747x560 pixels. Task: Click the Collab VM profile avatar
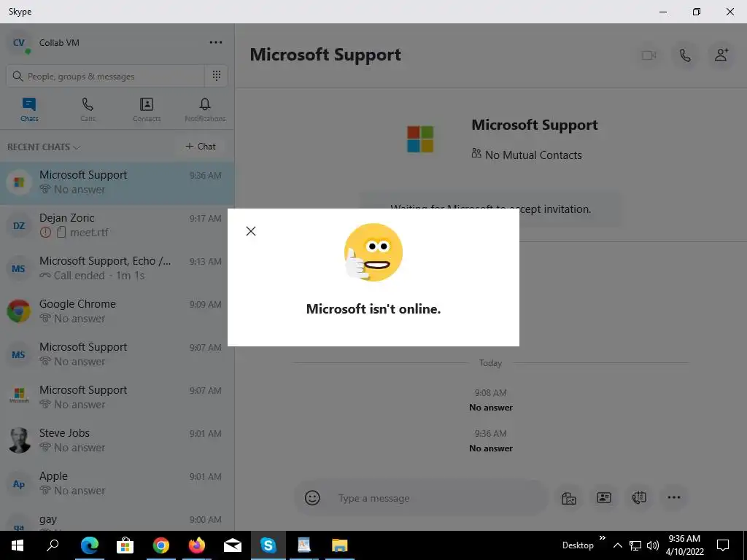(18, 43)
